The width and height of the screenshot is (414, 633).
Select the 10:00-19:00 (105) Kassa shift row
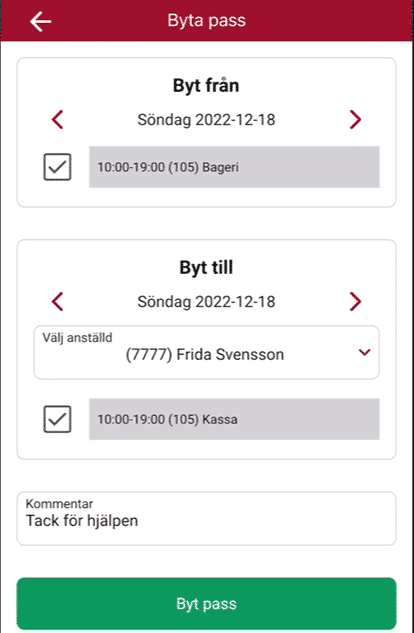tap(234, 419)
